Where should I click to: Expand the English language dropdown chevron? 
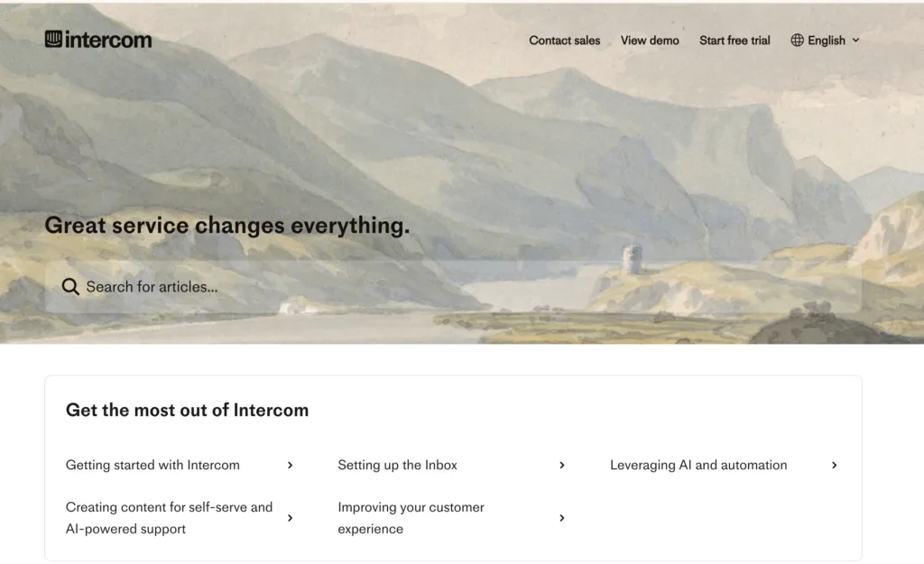pyautogui.click(x=855, y=40)
